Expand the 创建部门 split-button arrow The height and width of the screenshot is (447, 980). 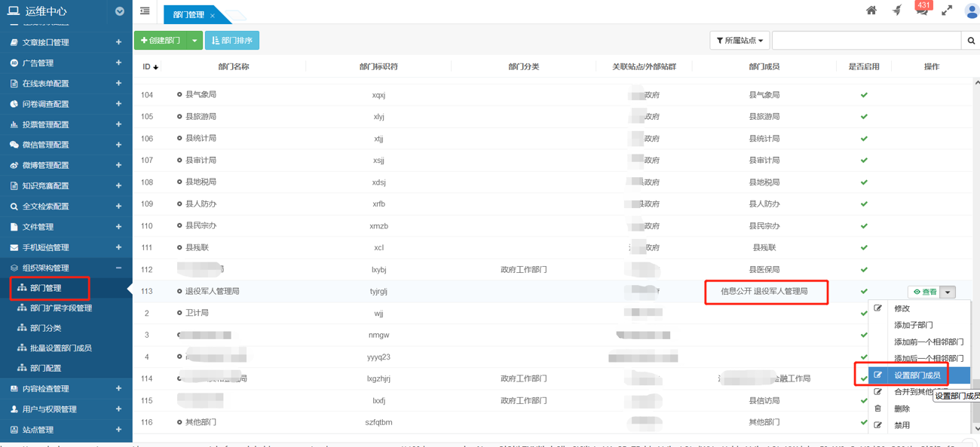click(x=194, y=41)
